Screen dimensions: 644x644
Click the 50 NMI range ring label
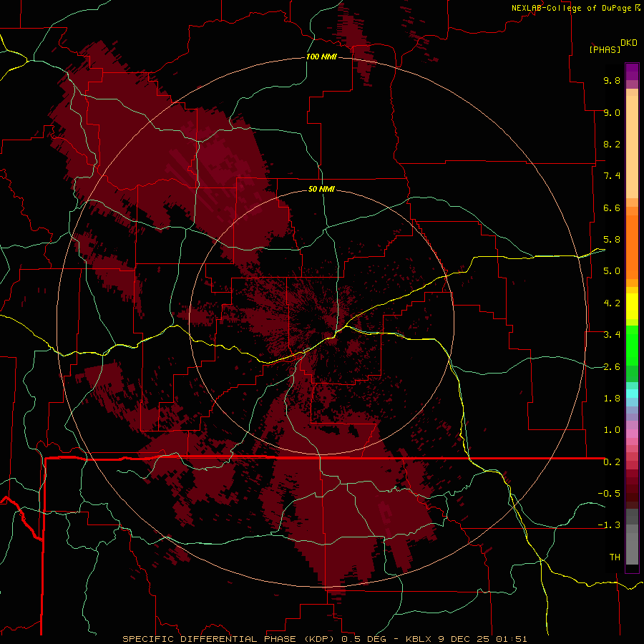pyautogui.click(x=321, y=189)
